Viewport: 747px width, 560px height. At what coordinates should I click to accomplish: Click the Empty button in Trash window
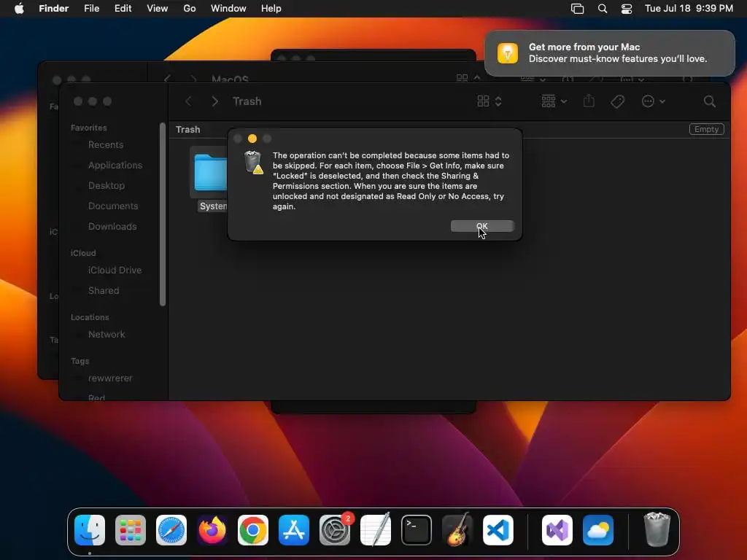point(706,129)
